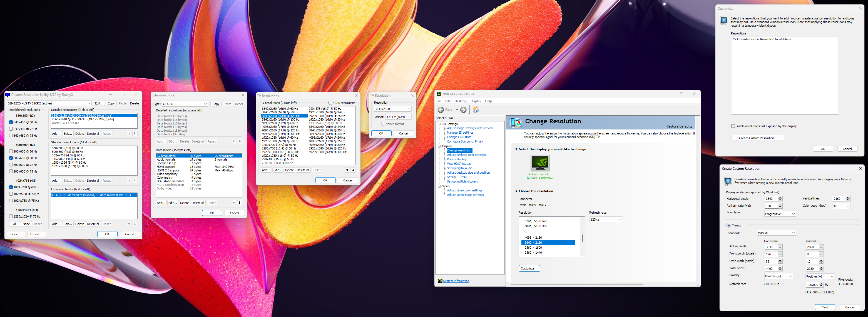The image size is (868, 317).
Task: Click Create Custom Resolution... button
Action: click(757, 138)
